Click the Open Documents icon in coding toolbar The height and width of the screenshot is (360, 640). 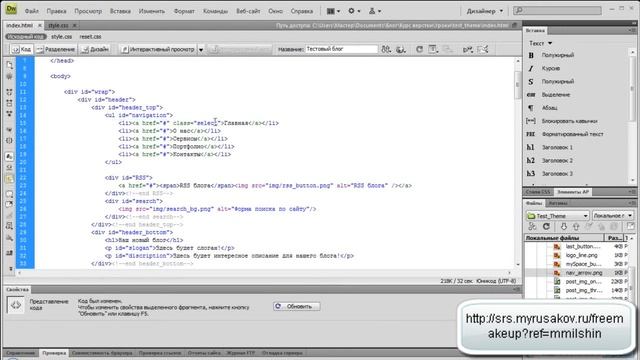click(9, 65)
